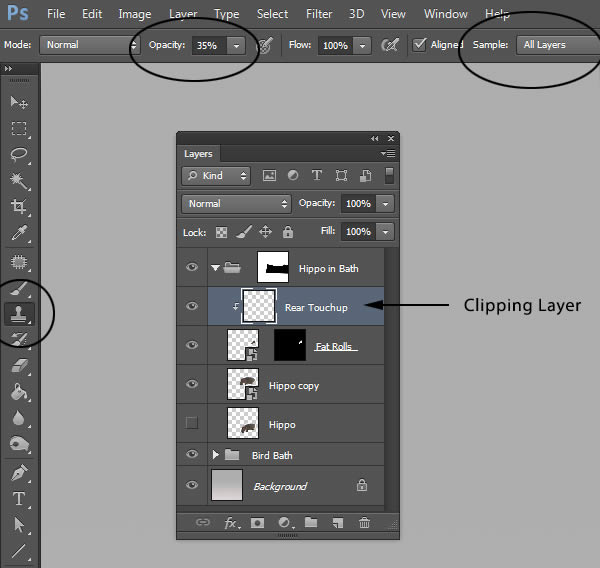The height and width of the screenshot is (568, 600).
Task: Select the Paint Bucket tool
Action: click(x=19, y=392)
